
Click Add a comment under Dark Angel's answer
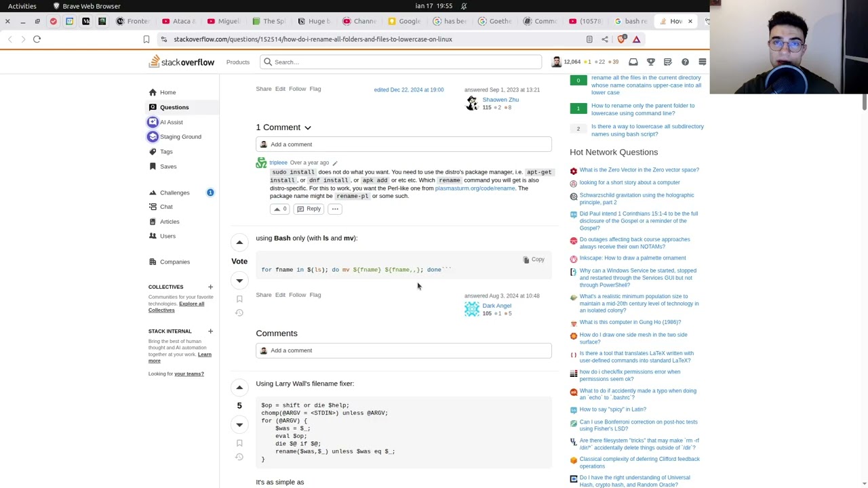(x=403, y=350)
